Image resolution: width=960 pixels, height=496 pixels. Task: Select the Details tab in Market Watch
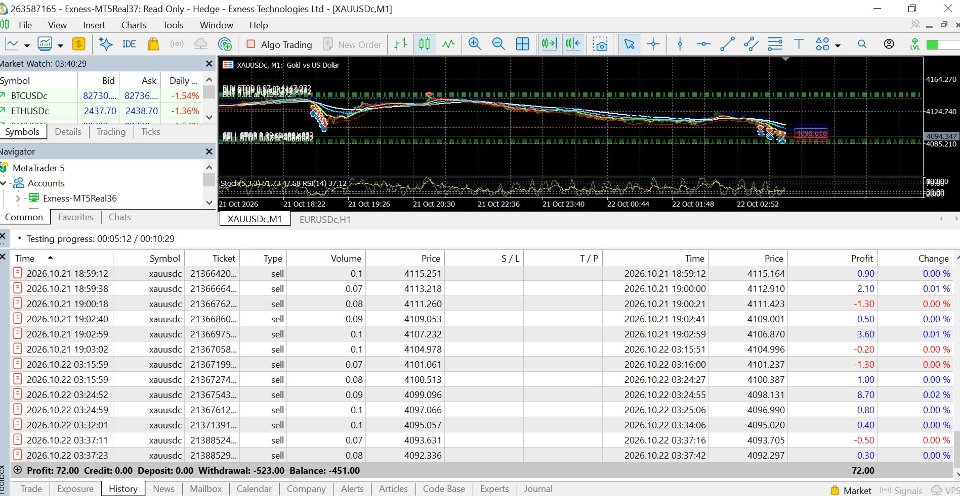(68, 132)
